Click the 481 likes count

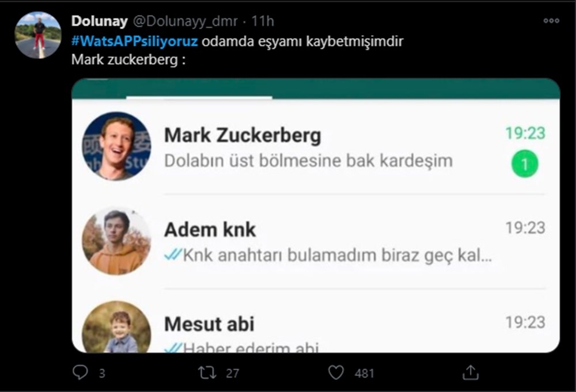click(x=364, y=373)
